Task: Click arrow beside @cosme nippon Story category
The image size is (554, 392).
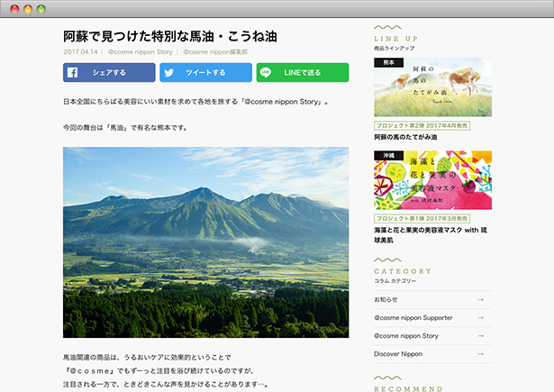Action: pyautogui.click(x=481, y=336)
